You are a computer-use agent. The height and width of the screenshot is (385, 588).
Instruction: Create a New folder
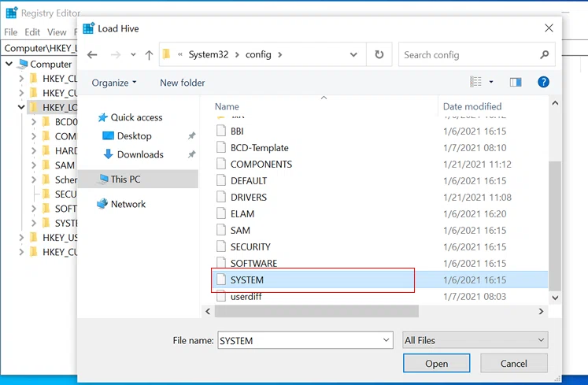[x=183, y=83]
